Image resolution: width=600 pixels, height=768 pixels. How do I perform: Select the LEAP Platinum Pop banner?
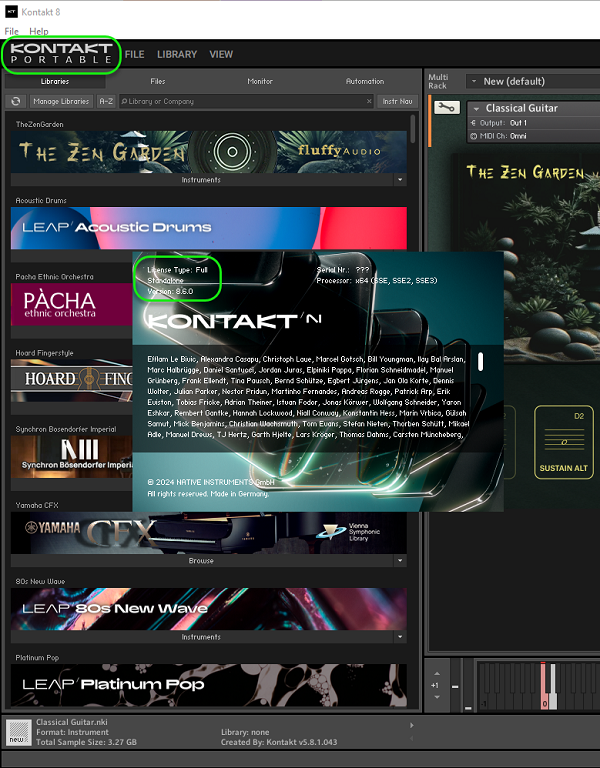pos(209,685)
